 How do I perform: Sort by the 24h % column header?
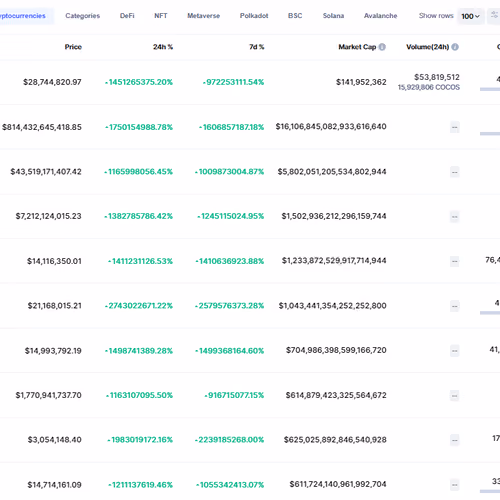(x=163, y=47)
